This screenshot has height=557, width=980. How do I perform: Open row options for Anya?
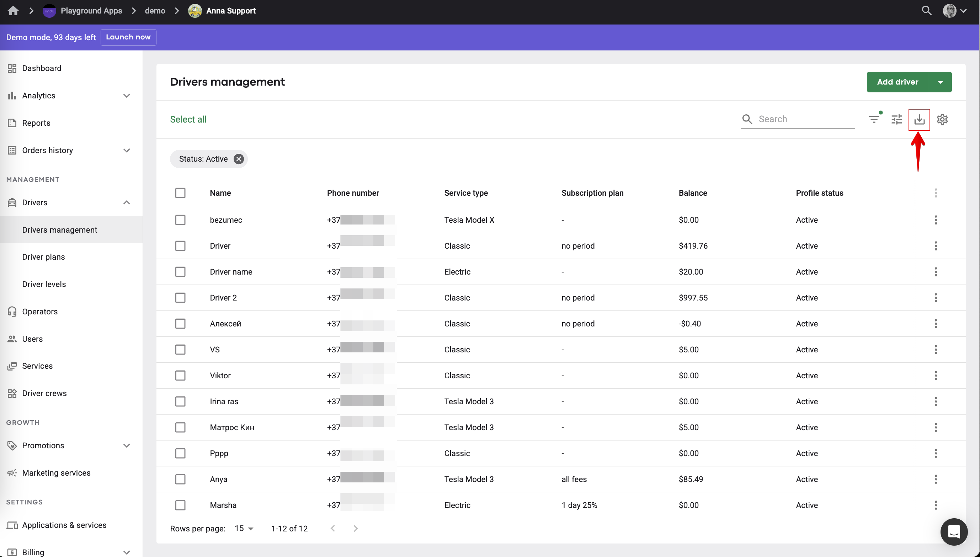[x=936, y=479]
